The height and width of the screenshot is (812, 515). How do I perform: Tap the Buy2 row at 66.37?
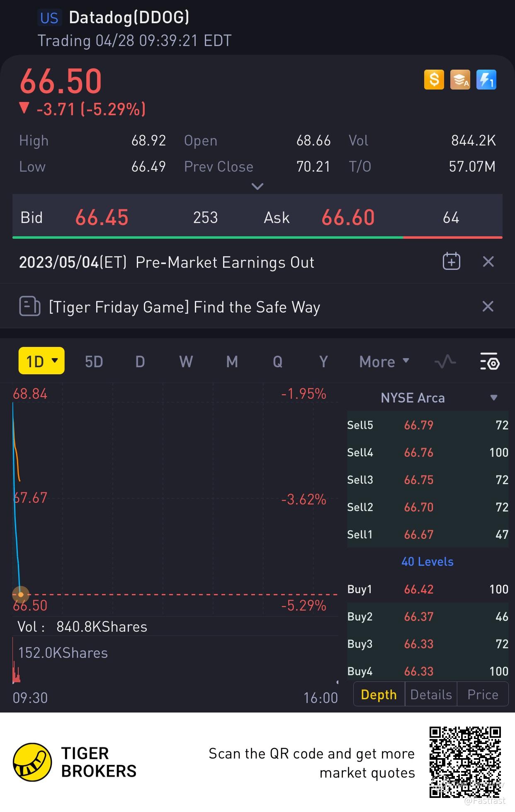pyautogui.click(x=428, y=616)
